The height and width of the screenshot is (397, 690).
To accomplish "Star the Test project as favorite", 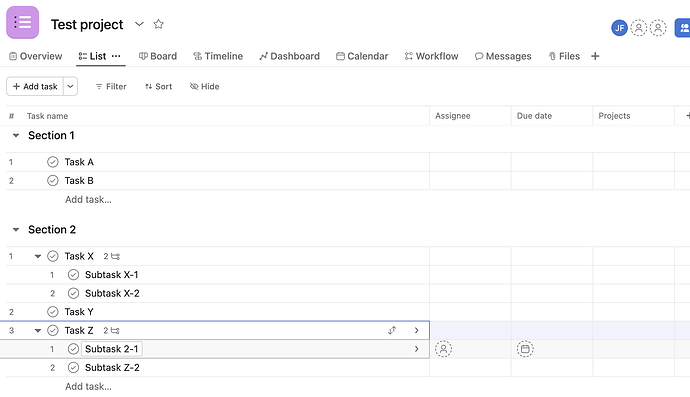I will pyautogui.click(x=158, y=24).
